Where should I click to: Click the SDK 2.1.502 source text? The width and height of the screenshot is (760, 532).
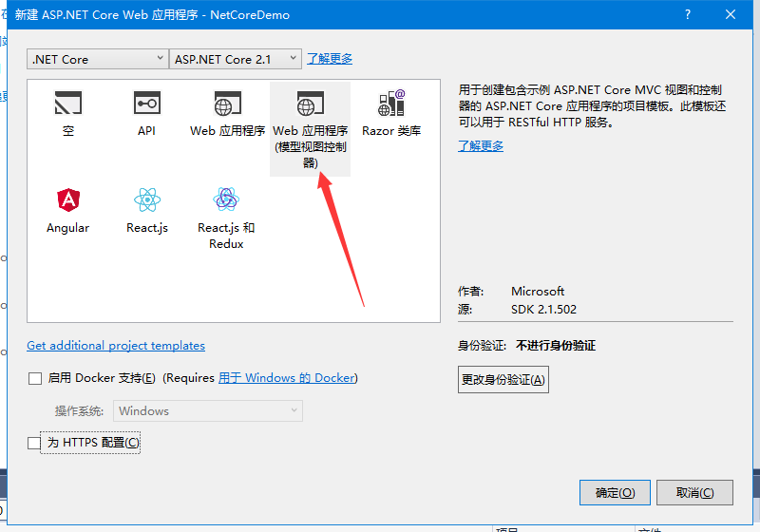click(x=543, y=309)
